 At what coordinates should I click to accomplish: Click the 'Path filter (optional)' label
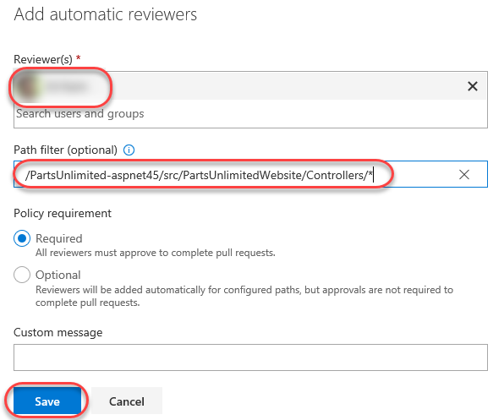[x=65, y=150]
